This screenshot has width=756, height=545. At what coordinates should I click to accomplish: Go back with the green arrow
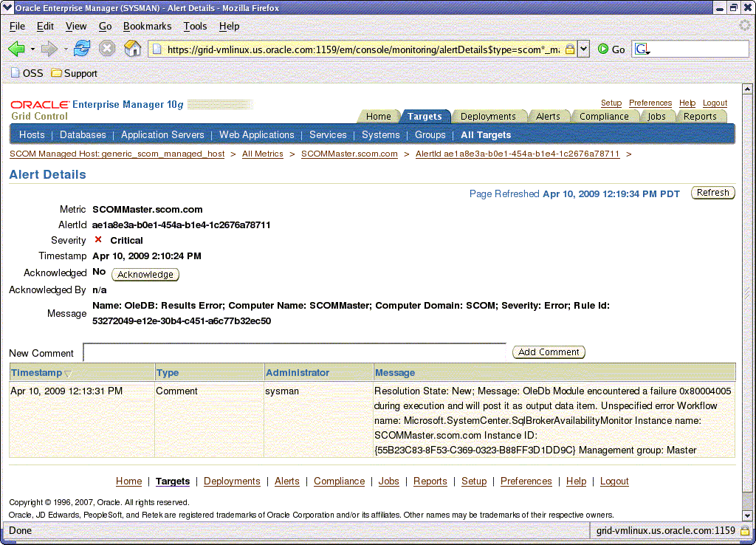[x=16, y=49]
